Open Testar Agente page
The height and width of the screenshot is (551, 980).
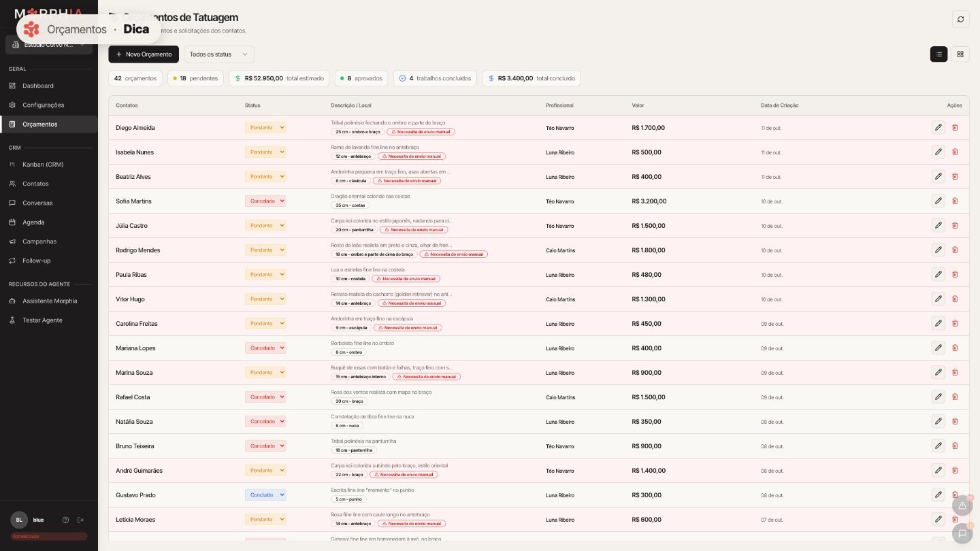tap(49, 320)
